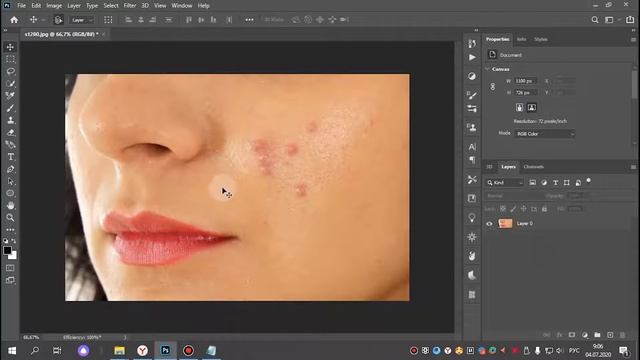Image resolution: width=640 pixels, height=360 pixels.
Task: Click align left edges icon in options bar
Action: 128,20
